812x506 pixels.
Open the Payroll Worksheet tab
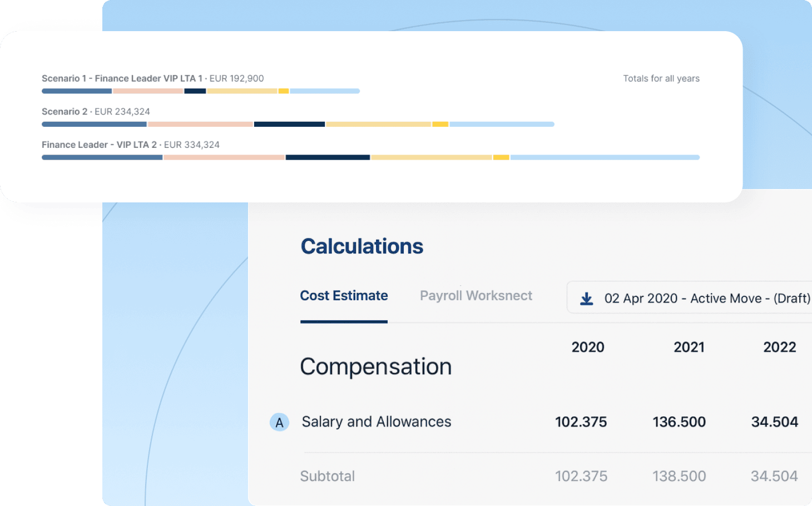click(x=476, y=296)
